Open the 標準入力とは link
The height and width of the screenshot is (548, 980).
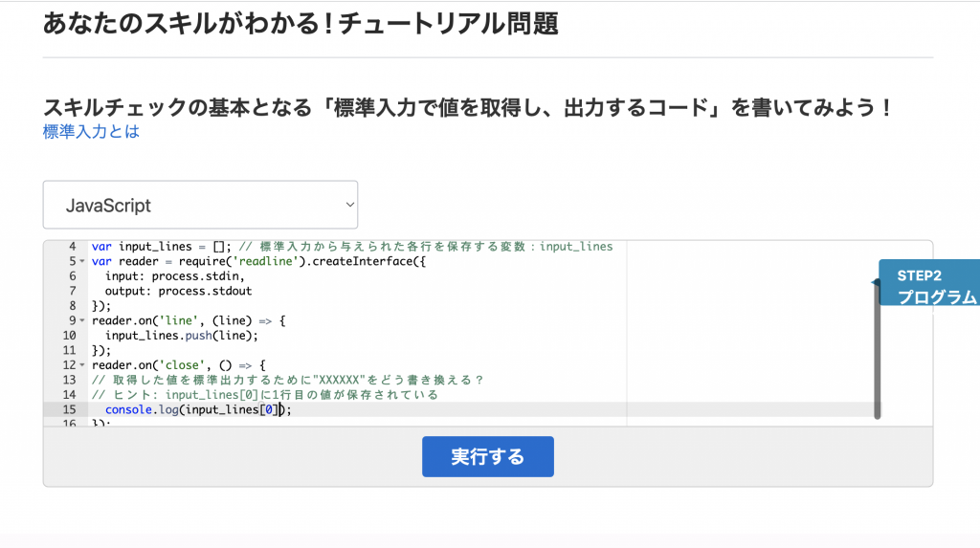click(91, 132)
